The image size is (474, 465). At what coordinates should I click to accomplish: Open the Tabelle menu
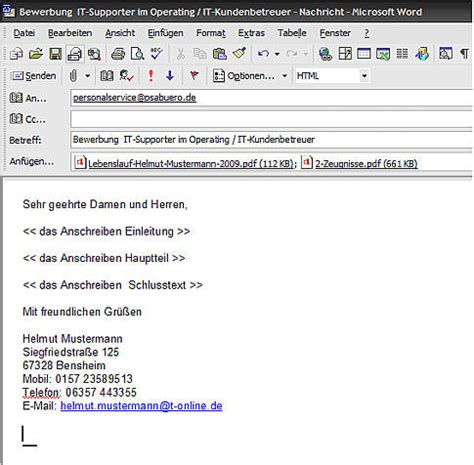click(x=292, y=33)
